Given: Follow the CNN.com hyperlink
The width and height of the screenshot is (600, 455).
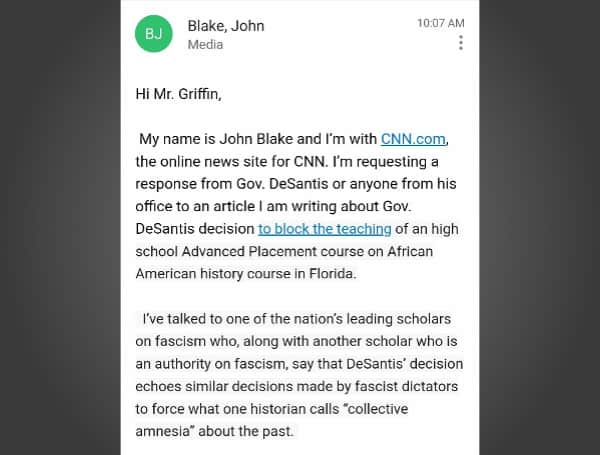Looking at the screenshot, I should [413, 139].
